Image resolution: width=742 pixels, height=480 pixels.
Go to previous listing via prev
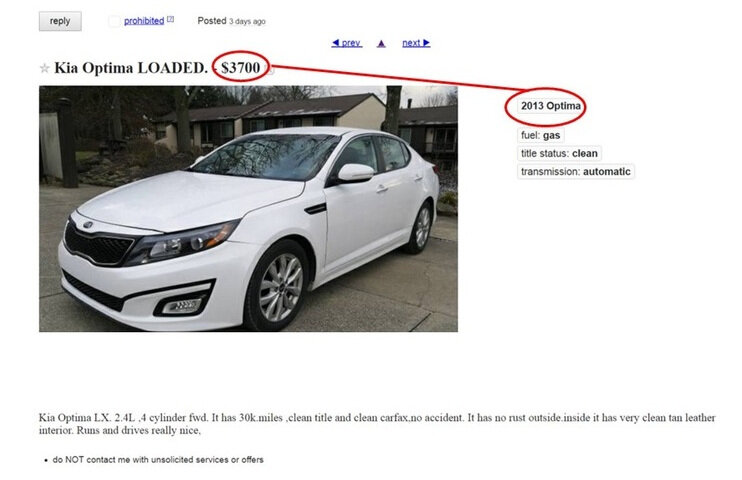pyautogui.click(x=347, y=43)
